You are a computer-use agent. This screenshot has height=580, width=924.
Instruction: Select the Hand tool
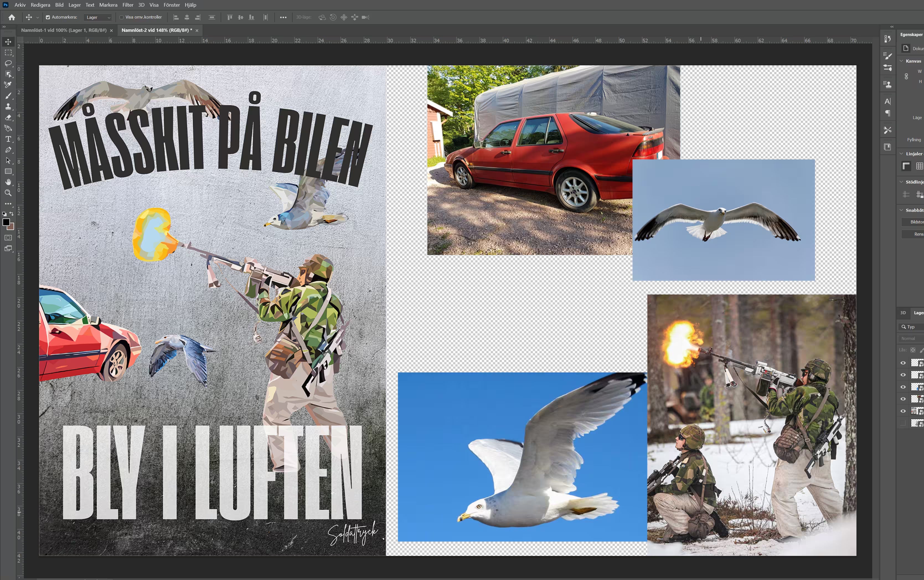[8, 182]
